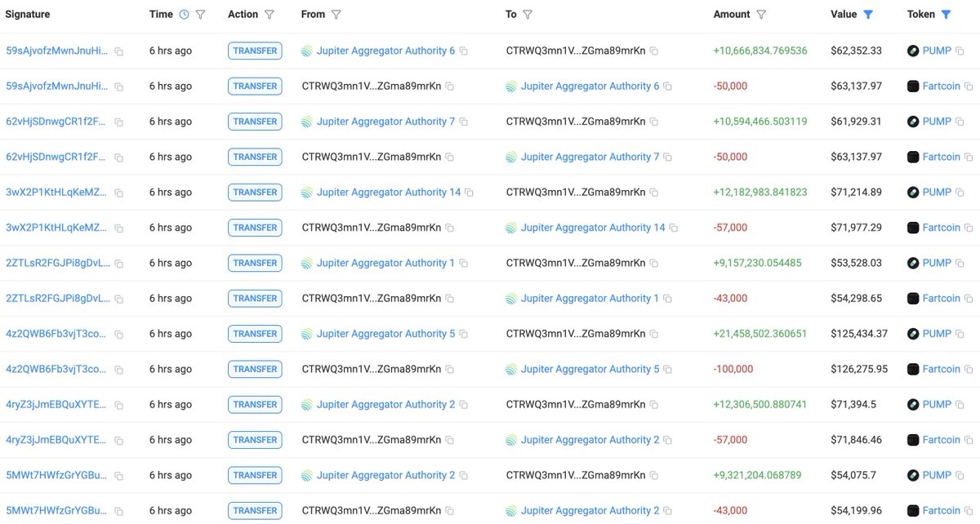Click the Fartcoin token icon in $71,846.46 row
Image resolution: width=980 pixels, height=524 pixels.
click(913, 440)
